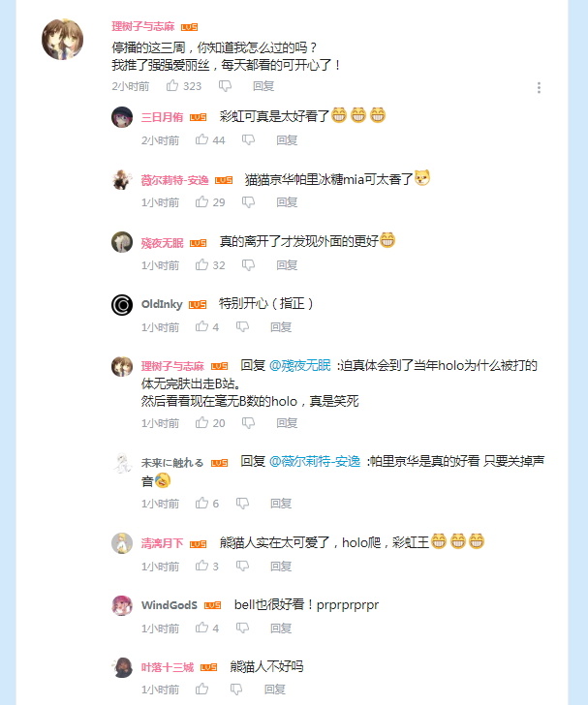Like 残夜无眠's reply with 32 likes
The width and height of the screenshot is (588, 705).
click(201, 264)
